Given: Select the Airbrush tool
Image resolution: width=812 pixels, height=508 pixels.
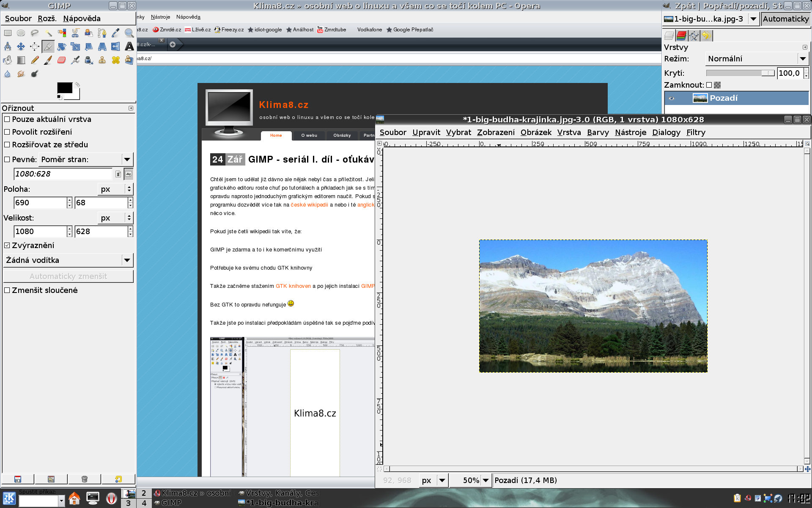Looking at the screenshot, I should 75,60.
